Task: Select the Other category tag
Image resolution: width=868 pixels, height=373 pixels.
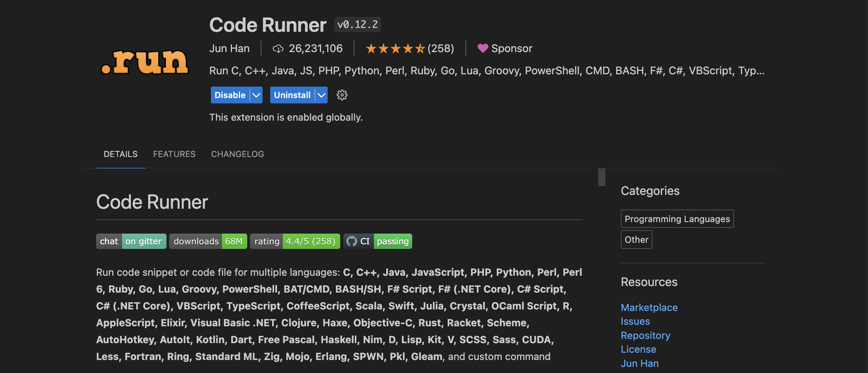Action: 636,239
